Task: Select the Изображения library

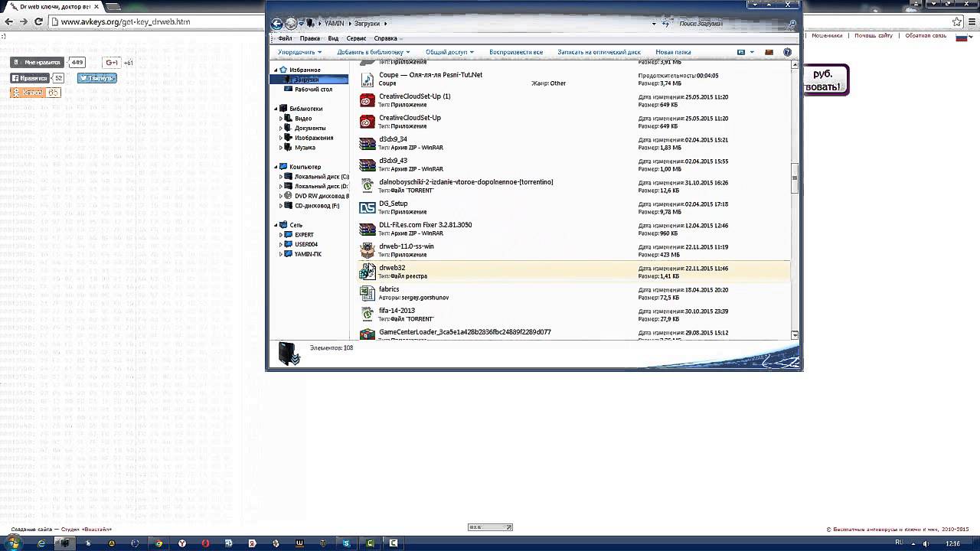Action: click(x=314, y=138)
